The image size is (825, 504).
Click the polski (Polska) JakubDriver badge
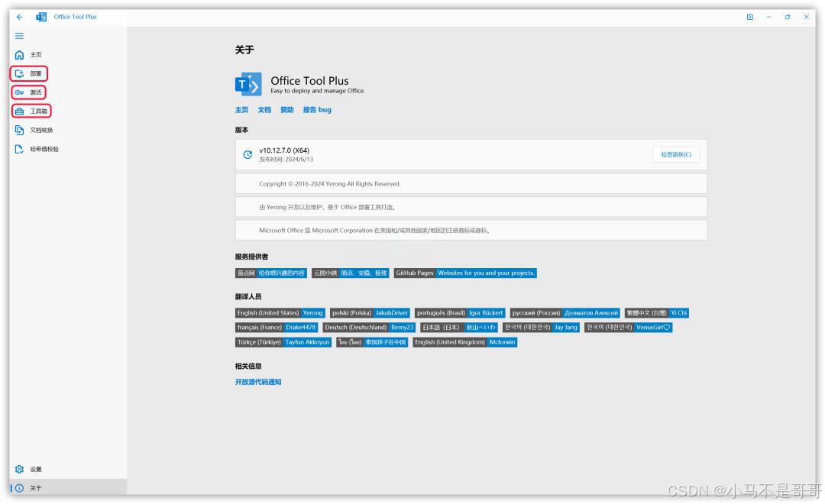click(x=370, y=313)
